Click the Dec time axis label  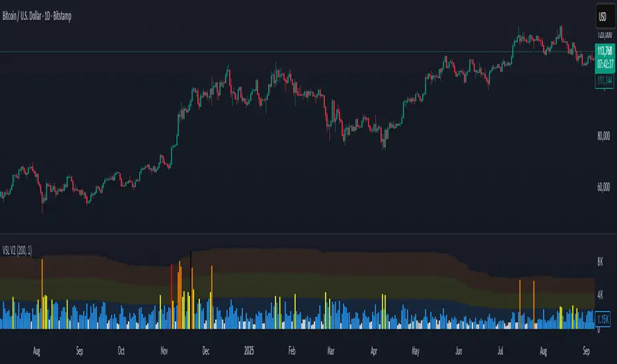click(206, 351)
